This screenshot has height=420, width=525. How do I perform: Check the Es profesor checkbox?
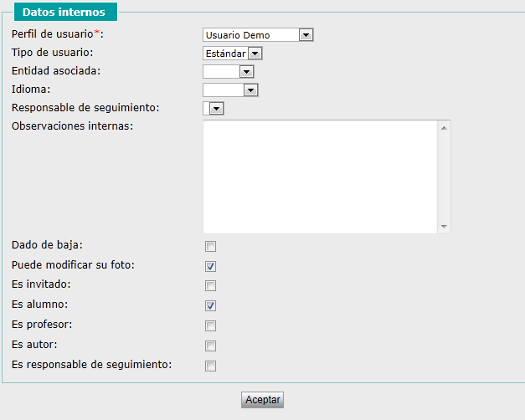tap(210, 325)
